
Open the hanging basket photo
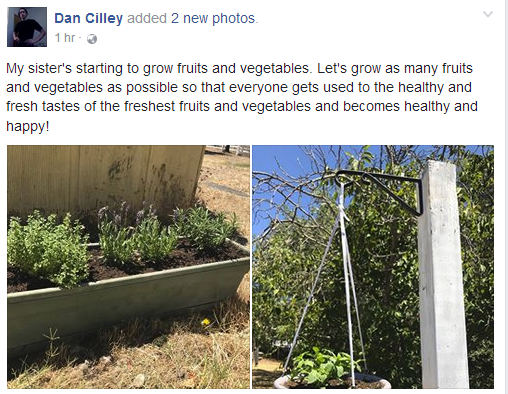click(x=373, y=267)
